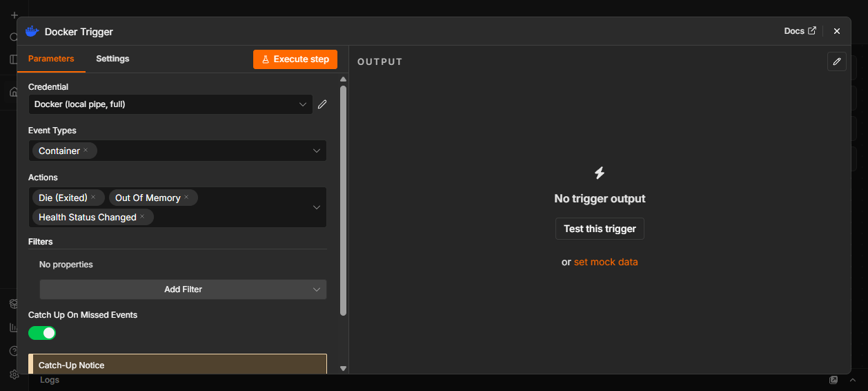Click the Docker Trigger title text
Screen dimensions: 868x391
79,32
